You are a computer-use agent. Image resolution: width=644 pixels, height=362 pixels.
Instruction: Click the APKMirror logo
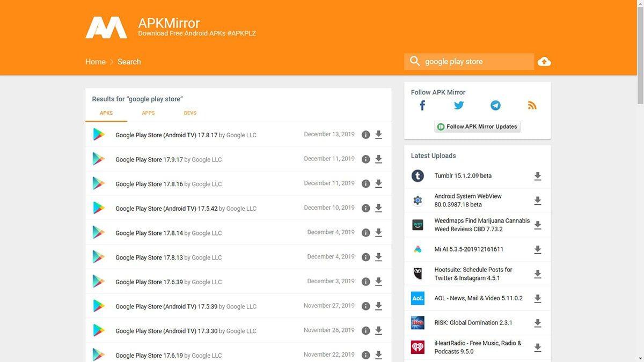(106, 26)
